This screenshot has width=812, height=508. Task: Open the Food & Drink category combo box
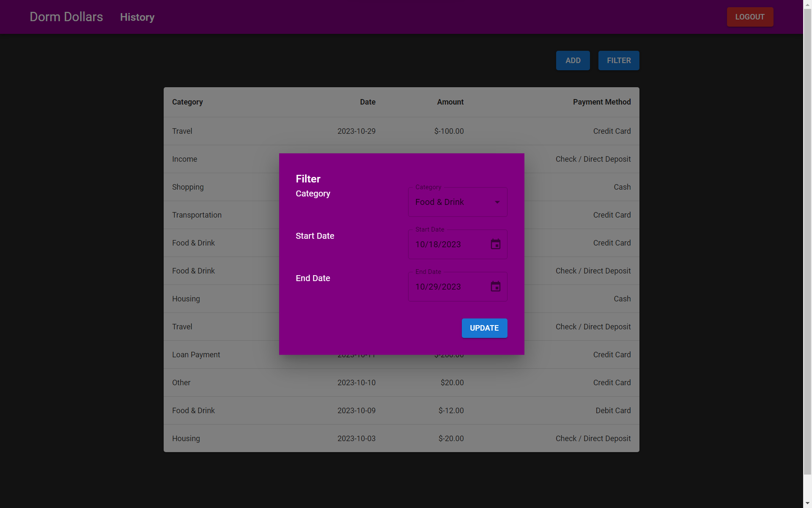tap(448, 202)
